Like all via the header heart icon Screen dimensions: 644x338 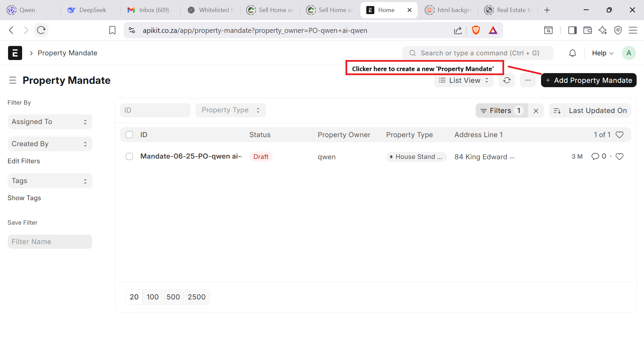(x=620, y=135)
